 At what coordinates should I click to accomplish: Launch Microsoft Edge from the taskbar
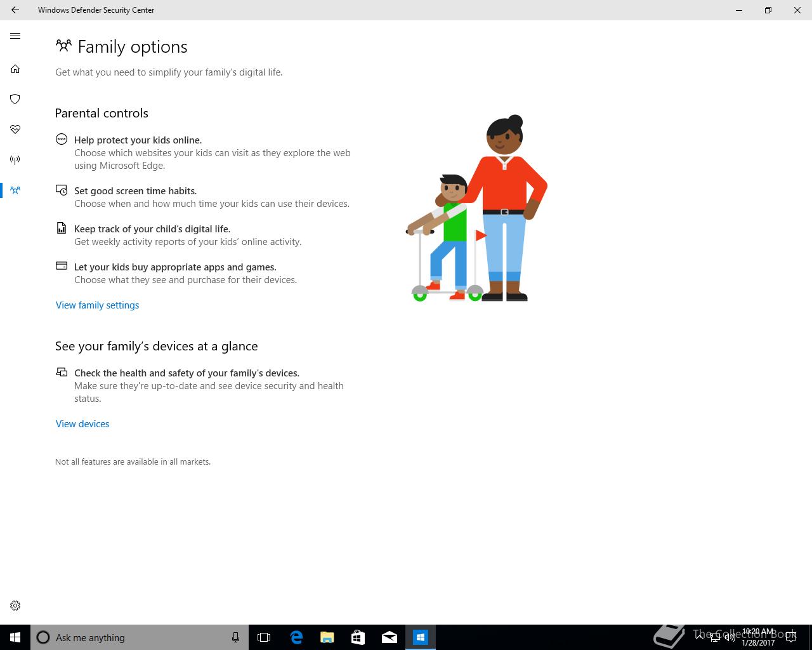(296, 637)
